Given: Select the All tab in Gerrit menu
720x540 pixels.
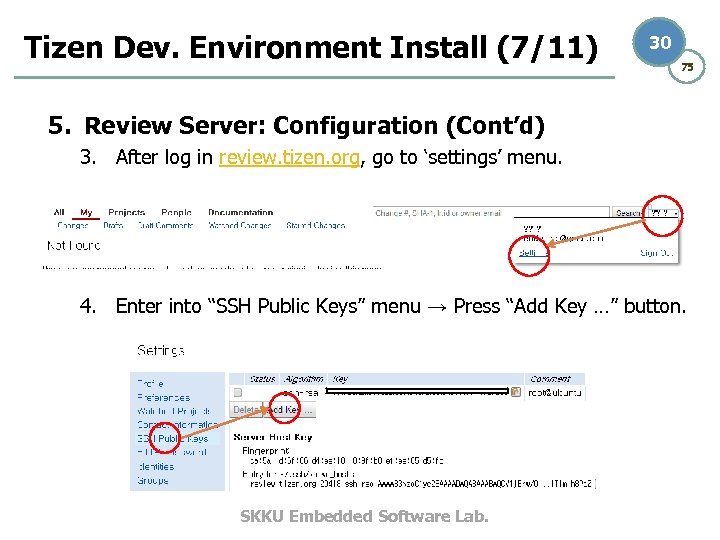Looking at the screenshot, I should (59, 212).
